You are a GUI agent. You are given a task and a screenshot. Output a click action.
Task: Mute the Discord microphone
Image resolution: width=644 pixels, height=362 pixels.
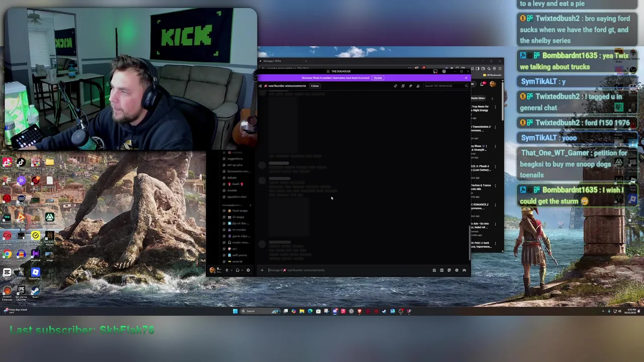227,270
